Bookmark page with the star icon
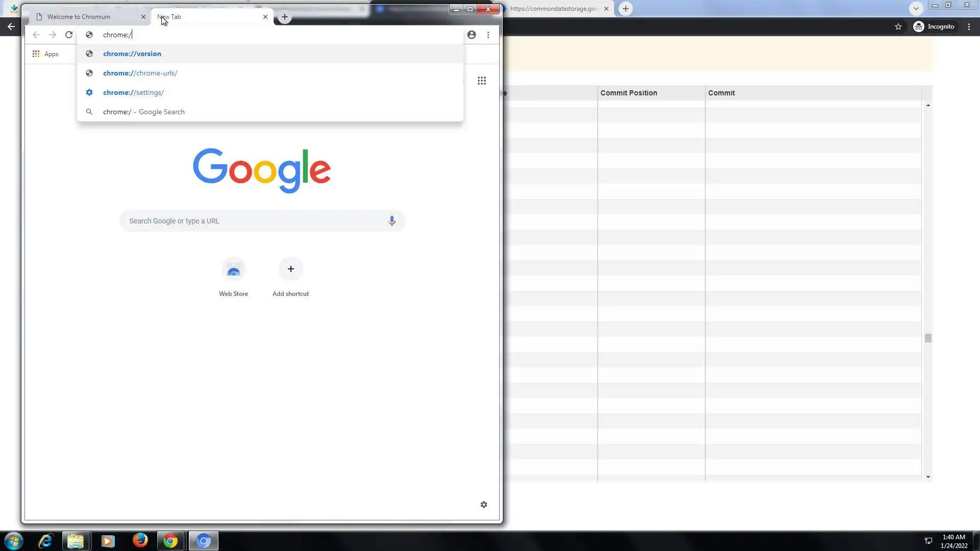This screenshot has height=551, width=980. coord(898,27)
